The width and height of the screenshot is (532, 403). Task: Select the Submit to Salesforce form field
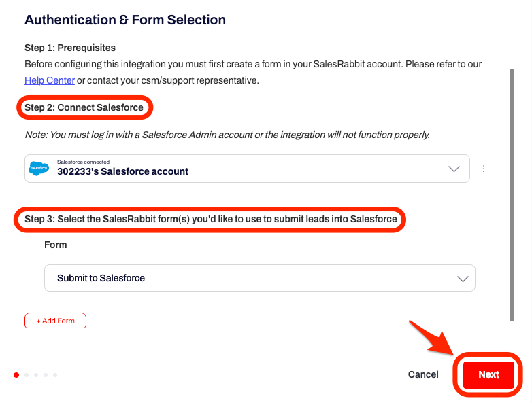point(260,278)
